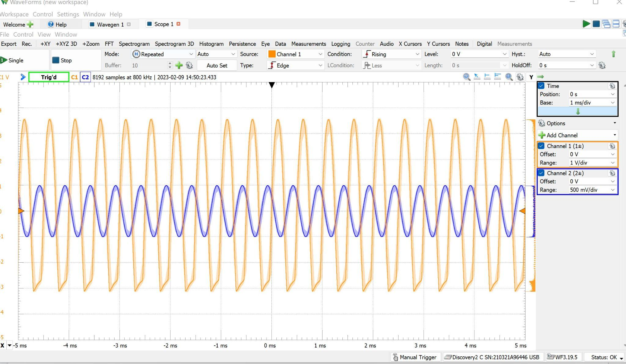Uncheck the Time checkbox
The width and height of the screenshot is (626, 364).
coord(541,86)
